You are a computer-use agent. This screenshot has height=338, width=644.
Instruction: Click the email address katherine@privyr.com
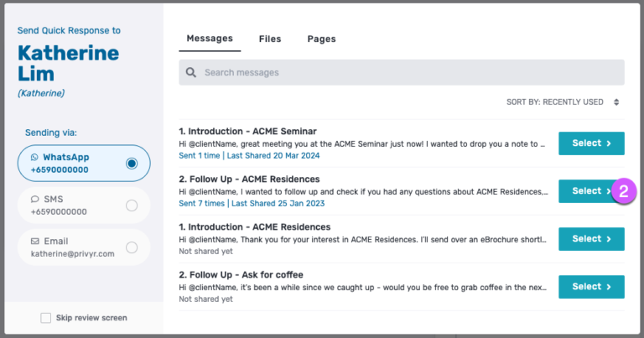(73, 254)
